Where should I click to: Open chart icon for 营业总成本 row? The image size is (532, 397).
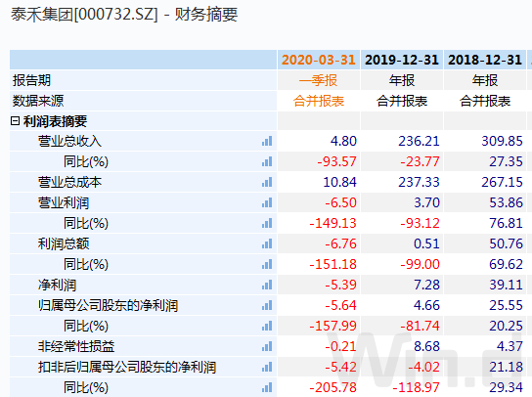click(x=267, y=182)
